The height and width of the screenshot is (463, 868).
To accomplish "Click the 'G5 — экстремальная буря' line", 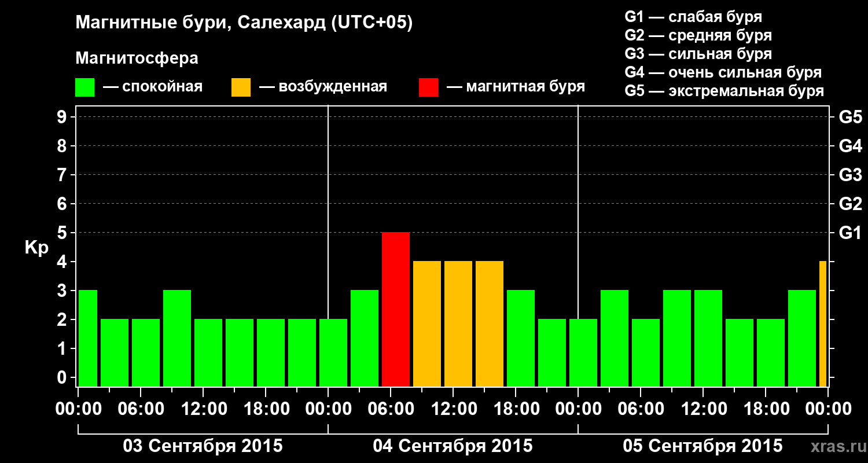I will [x=724, y=91].
